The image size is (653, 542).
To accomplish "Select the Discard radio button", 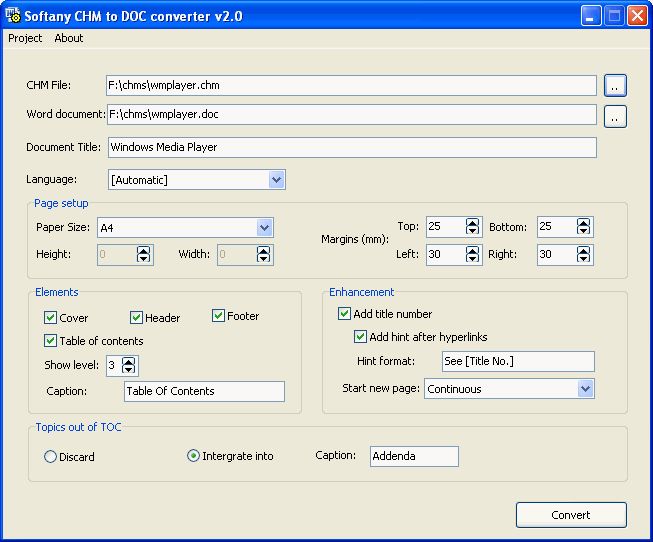I will [x=51, y=457].
